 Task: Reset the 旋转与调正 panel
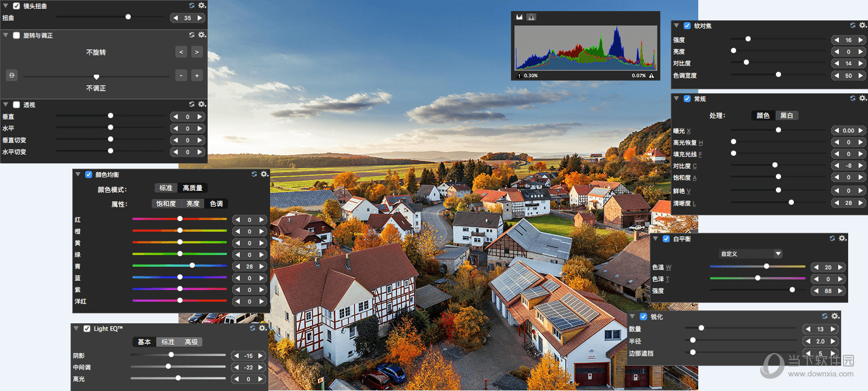tap(192, 35)
